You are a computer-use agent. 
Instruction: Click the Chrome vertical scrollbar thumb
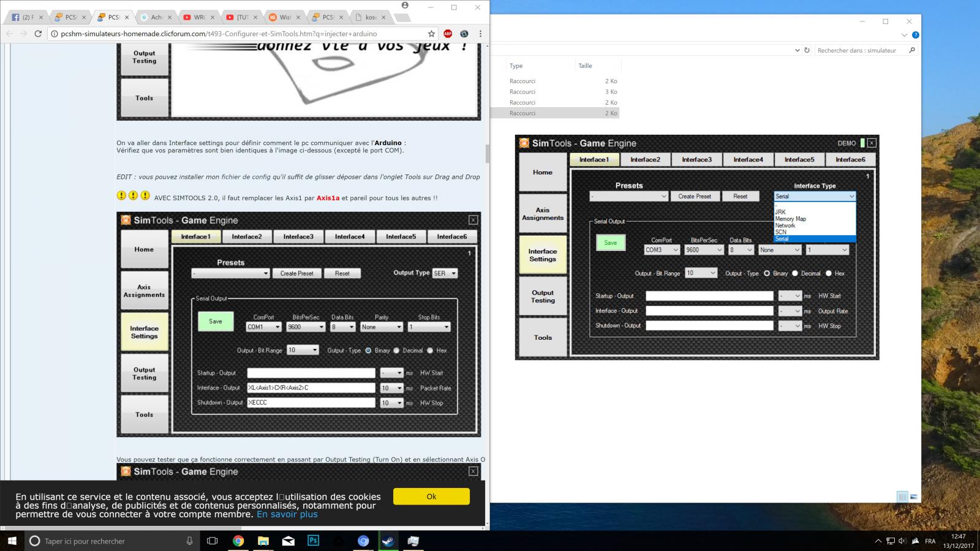click(488, 154)
